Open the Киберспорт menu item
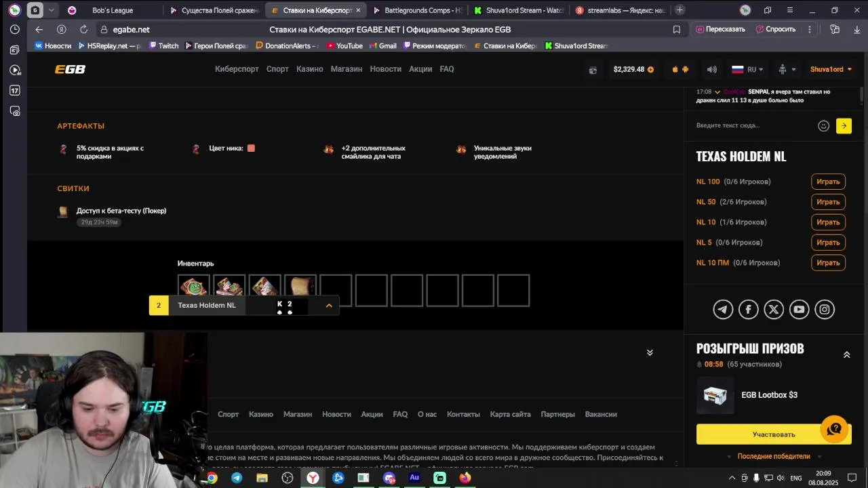The height and width of the screenshot is (488, 868). 237,69
